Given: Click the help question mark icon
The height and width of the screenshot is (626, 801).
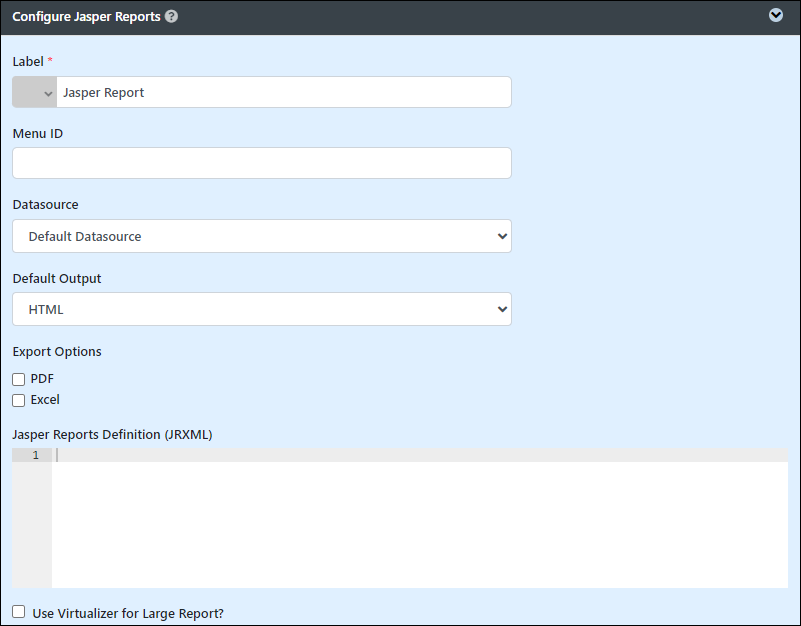Looking at the screenshot, I should 172,16.
